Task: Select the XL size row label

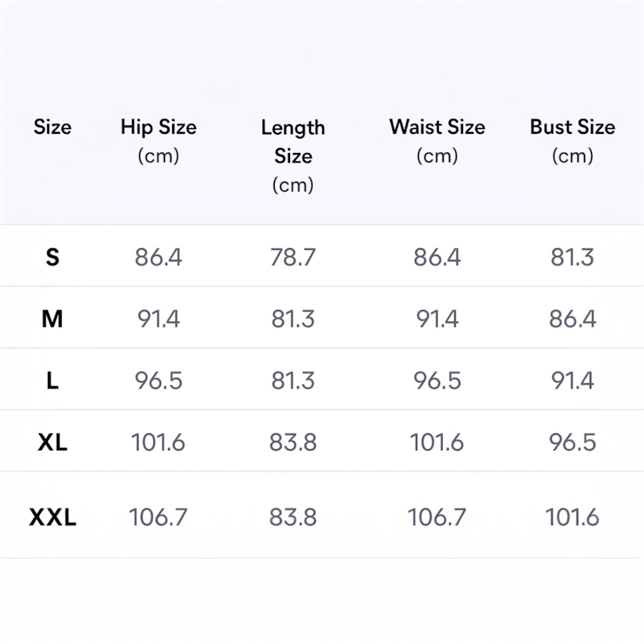Action: point(52,441)
